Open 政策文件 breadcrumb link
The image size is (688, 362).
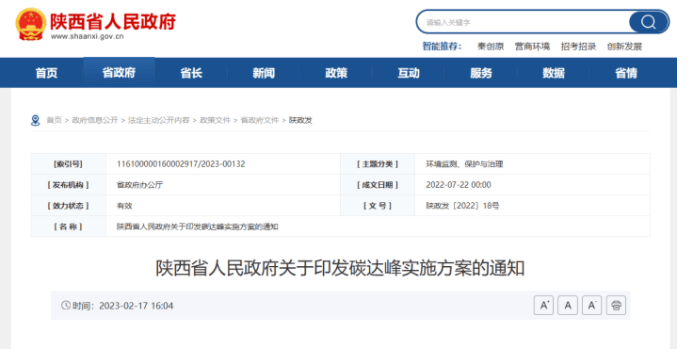[215, 120]
